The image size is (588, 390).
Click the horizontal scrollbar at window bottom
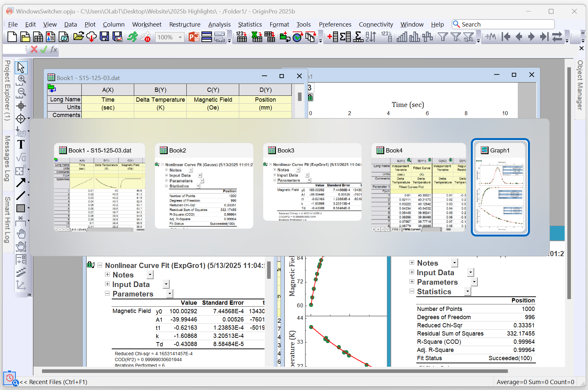(275, 371)
